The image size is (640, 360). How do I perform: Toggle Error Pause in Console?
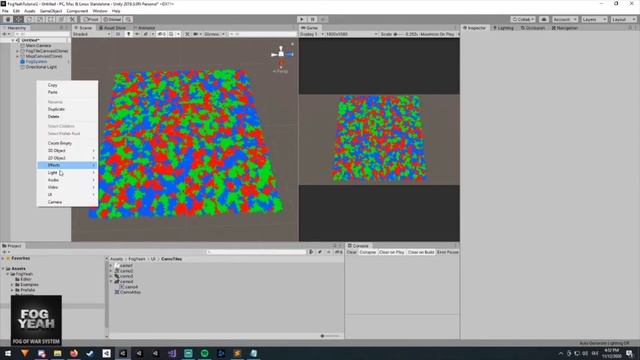[447, 252]
